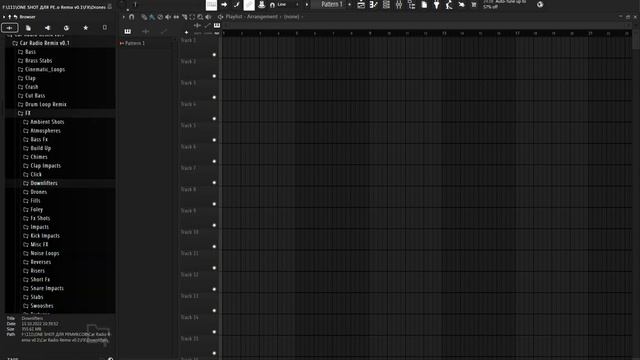Click the document icon in main toolbar

pyautogui.click(x=424, y=4)
